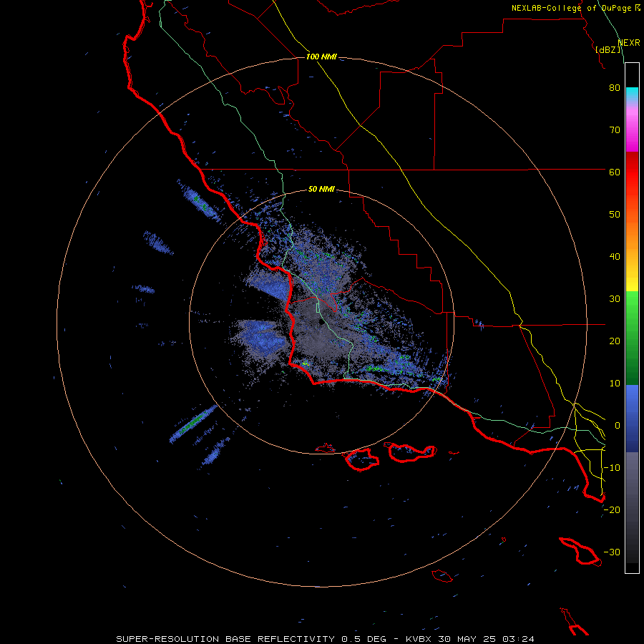Click the KVBX radar site marker at center
644x644 pixels.
pyautogui.click(x=321, y=323)
